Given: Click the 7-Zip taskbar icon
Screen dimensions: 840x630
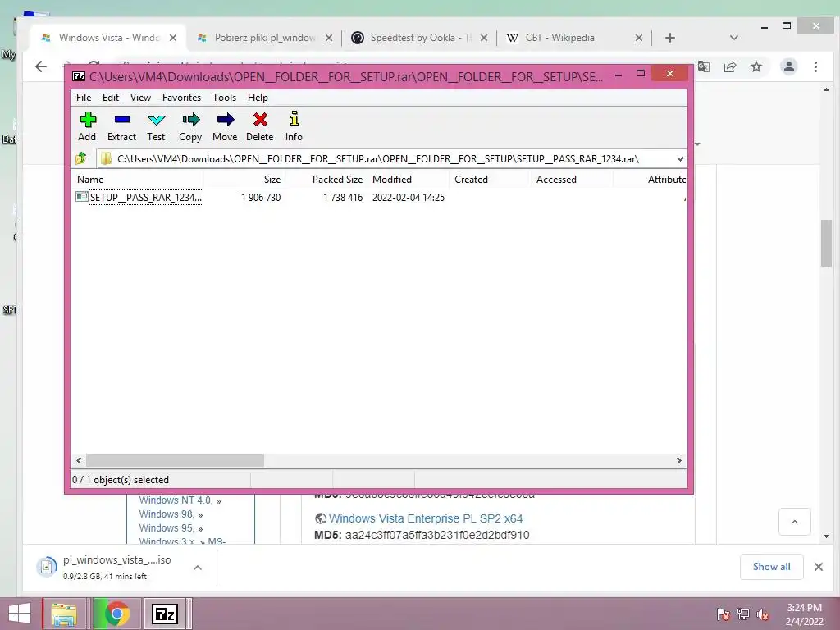Looking at the screenshot, I should pos(164,614).
